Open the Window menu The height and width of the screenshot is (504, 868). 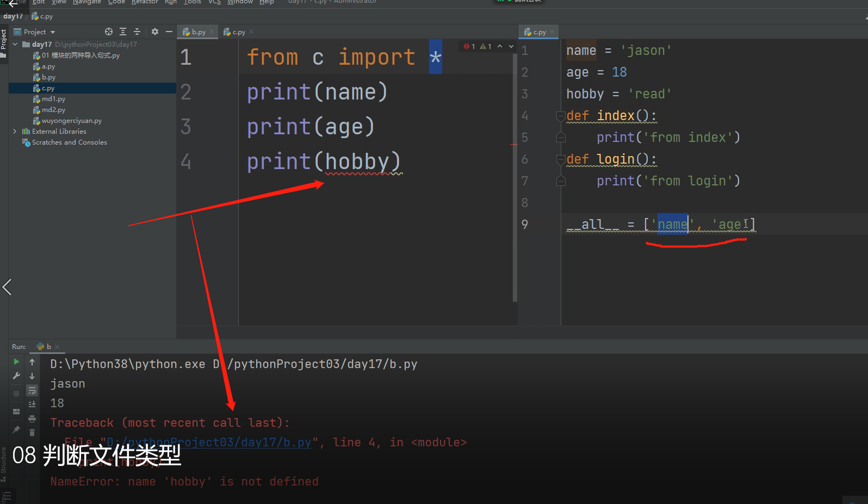point(240,2)
